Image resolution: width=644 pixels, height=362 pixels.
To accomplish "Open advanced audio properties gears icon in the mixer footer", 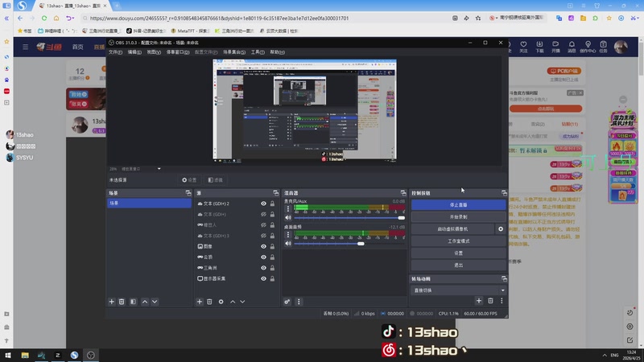I will coord(287,302).
